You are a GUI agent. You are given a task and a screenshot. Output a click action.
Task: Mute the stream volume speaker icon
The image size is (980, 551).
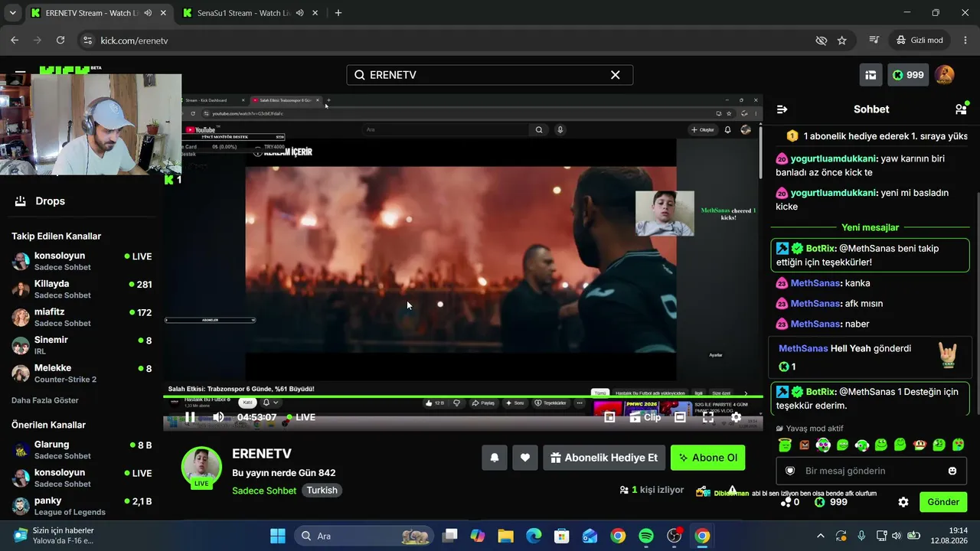219,417
